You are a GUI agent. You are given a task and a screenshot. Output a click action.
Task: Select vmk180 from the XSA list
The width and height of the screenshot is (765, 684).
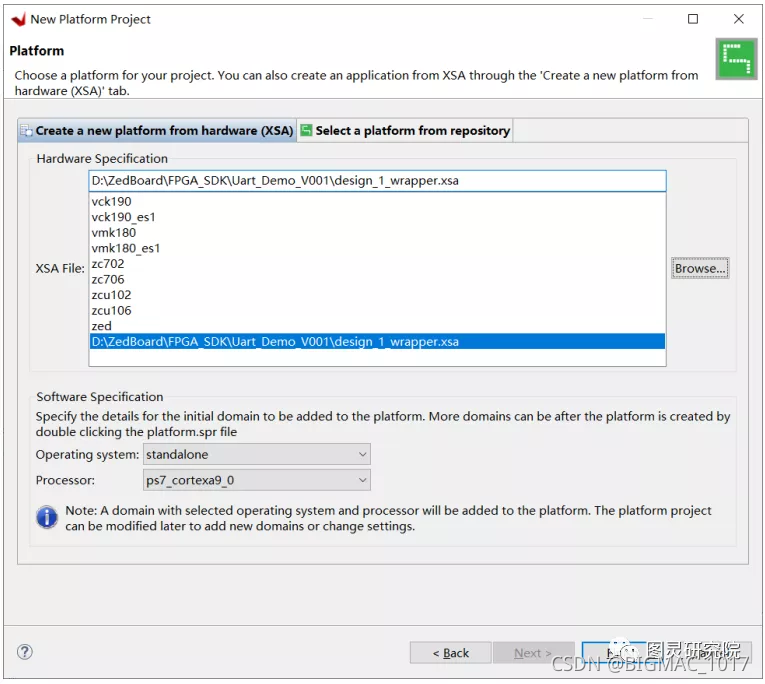(x=377, y=233)
